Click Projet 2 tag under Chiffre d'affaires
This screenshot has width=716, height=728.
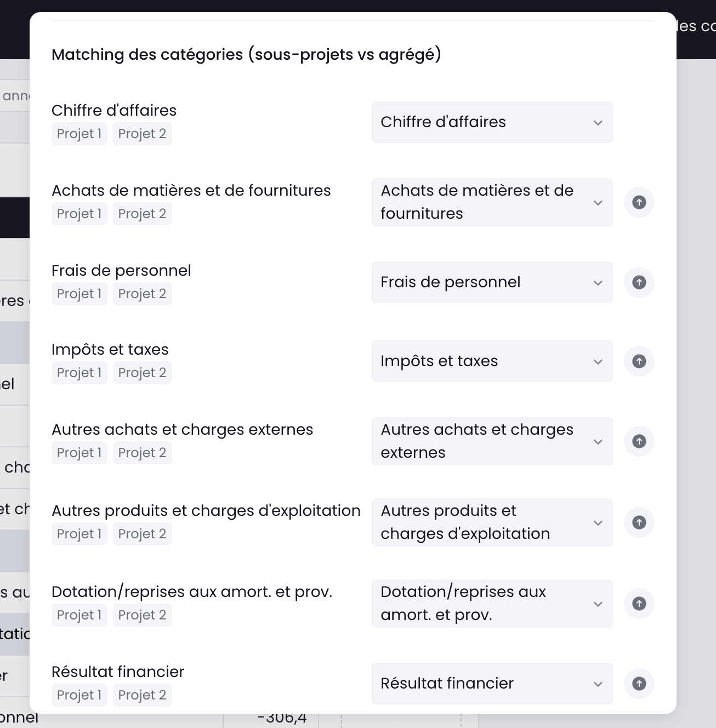[x=143, y=134]
